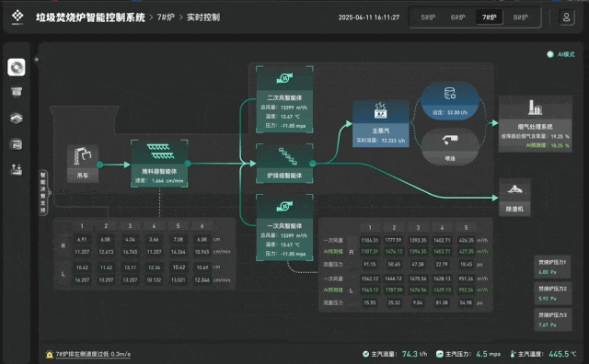The width and height of the screenshot is (589, 364).
Task: Toggle the AI模式 switch
Action: 550,54
